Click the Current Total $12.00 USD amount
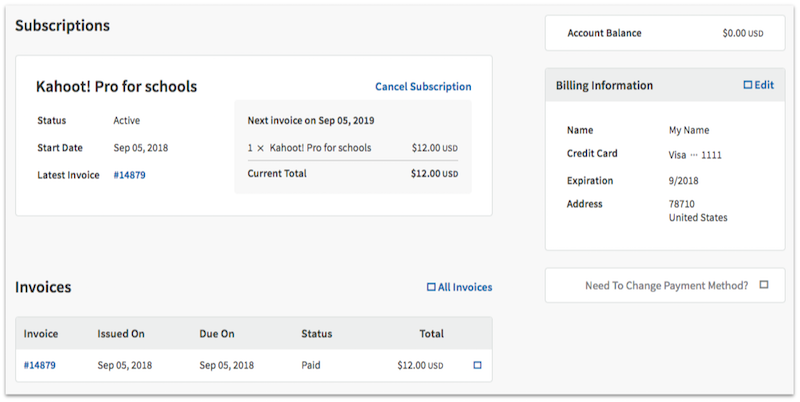 coord(434,173)
